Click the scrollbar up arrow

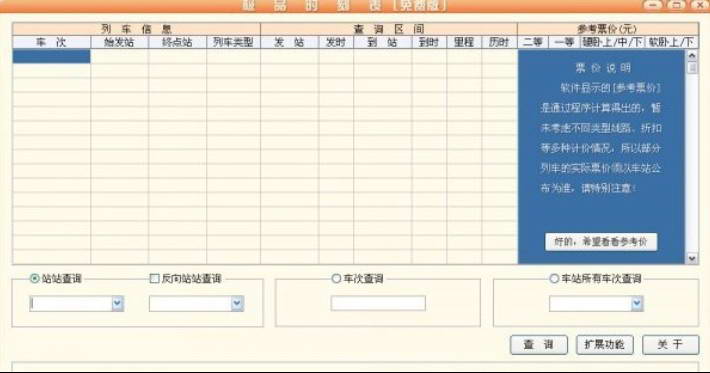click(692, 56)
